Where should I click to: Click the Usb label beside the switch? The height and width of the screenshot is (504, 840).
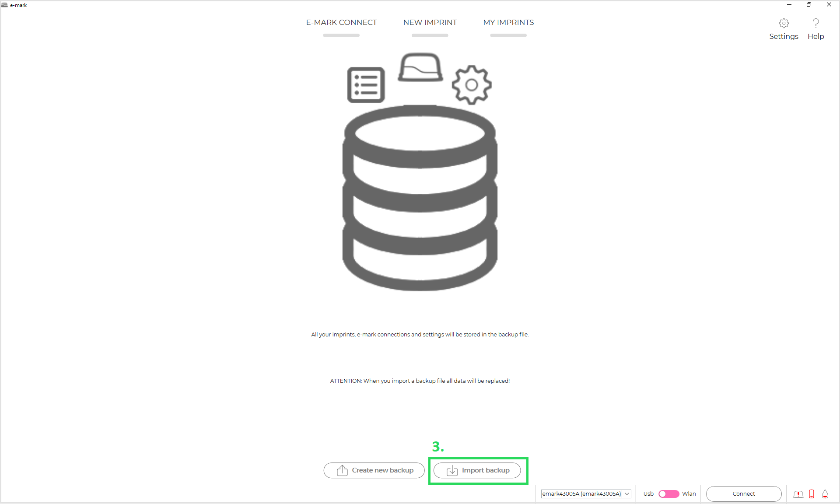click(x=648, y=494)
